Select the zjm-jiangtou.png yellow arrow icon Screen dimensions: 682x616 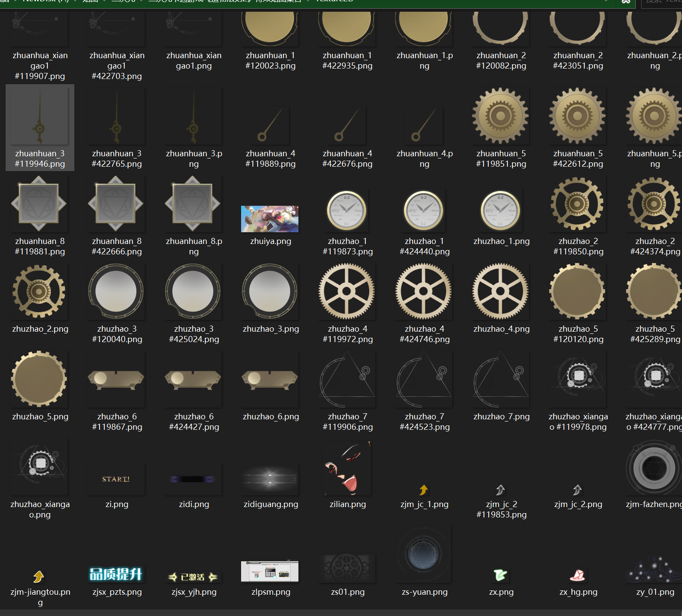(x=39, y=576)
